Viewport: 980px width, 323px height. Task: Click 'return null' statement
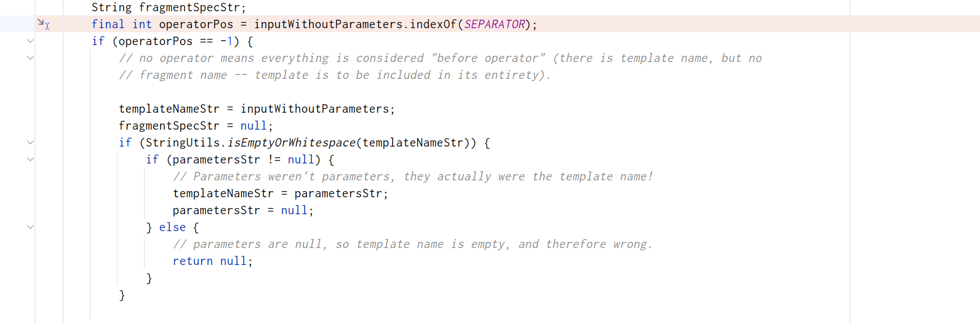pyautogui.click(x=212, y=261)
